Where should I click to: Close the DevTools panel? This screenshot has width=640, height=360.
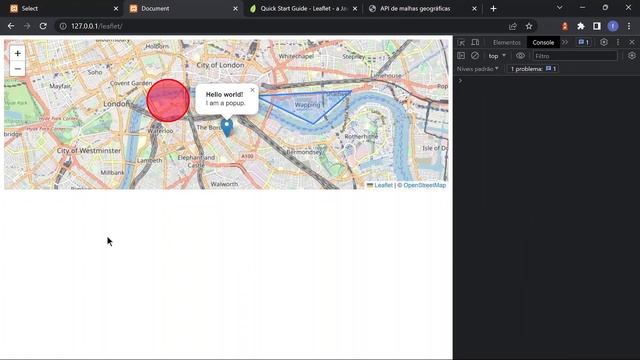(632, 42)
